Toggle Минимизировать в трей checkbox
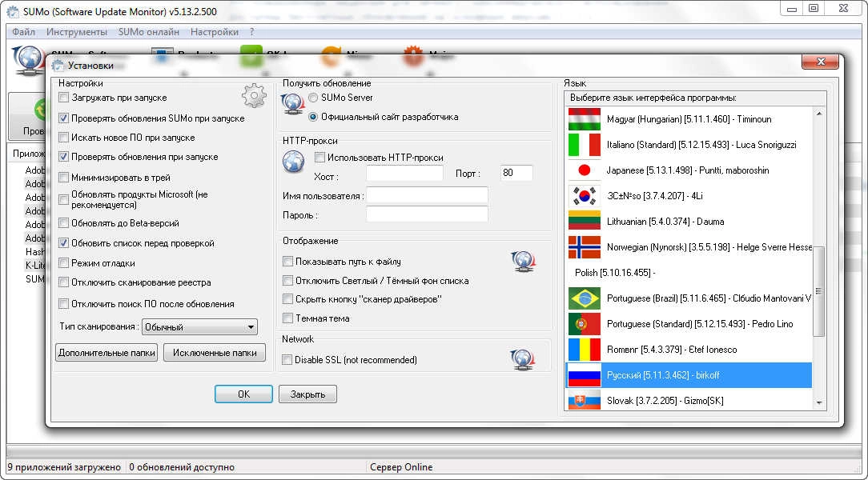Viewport: 868px width, 480px height. point(64,178)
